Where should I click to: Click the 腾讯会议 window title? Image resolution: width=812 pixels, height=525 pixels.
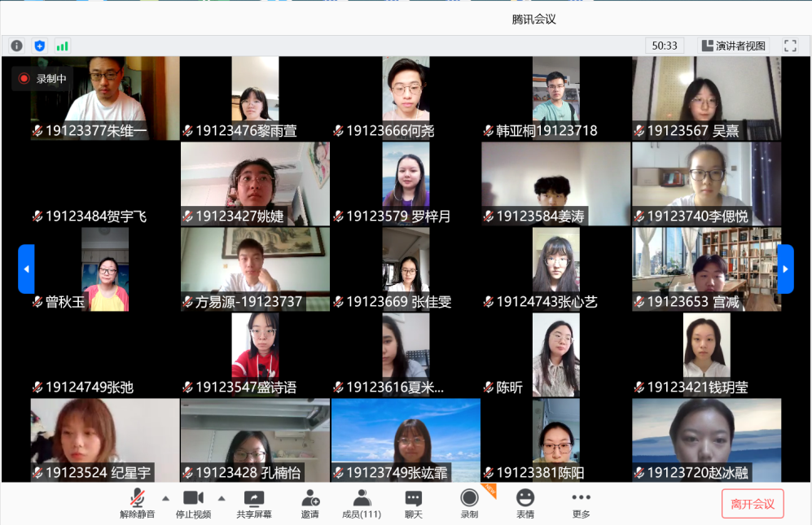534,20
